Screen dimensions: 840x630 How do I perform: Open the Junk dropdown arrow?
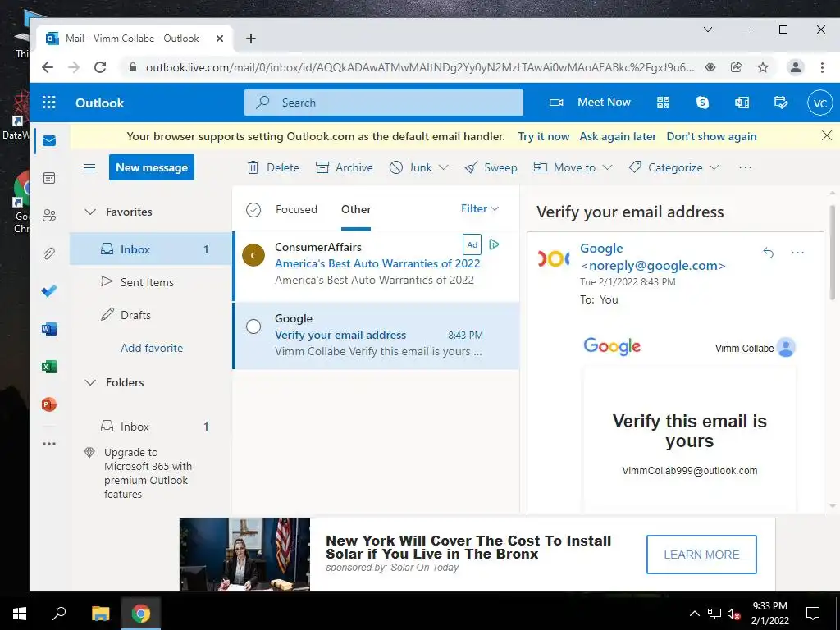(444, 167)
